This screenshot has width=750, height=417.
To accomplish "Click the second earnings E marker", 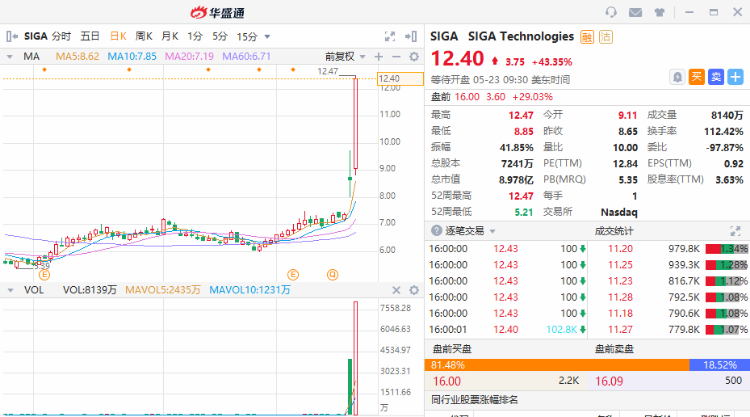I will [x=293, y=274].
